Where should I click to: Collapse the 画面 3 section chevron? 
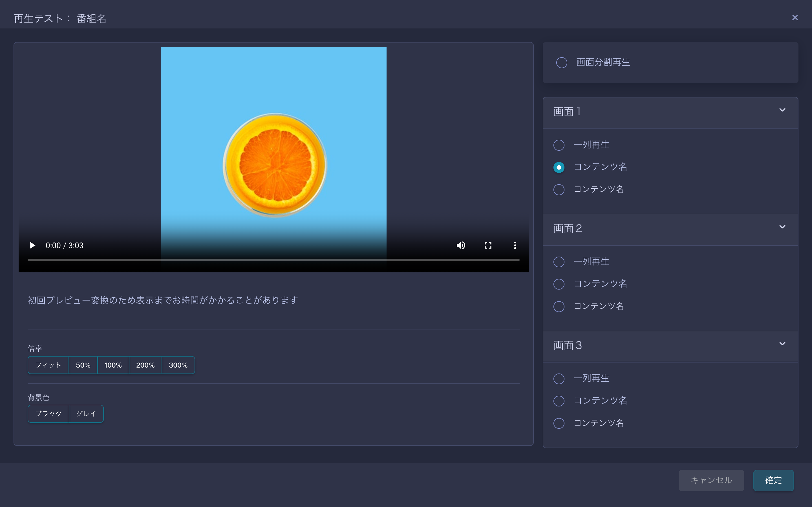point(782,344)
